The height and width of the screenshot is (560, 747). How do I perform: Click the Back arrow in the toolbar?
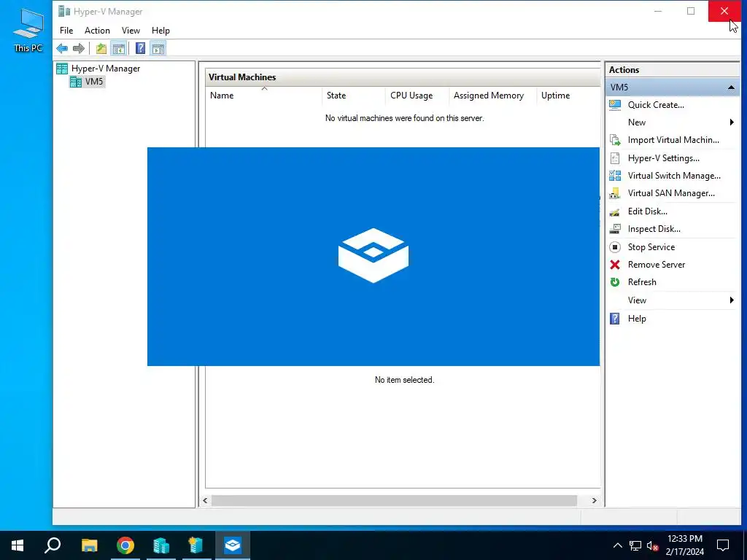(x=62, y=48)
